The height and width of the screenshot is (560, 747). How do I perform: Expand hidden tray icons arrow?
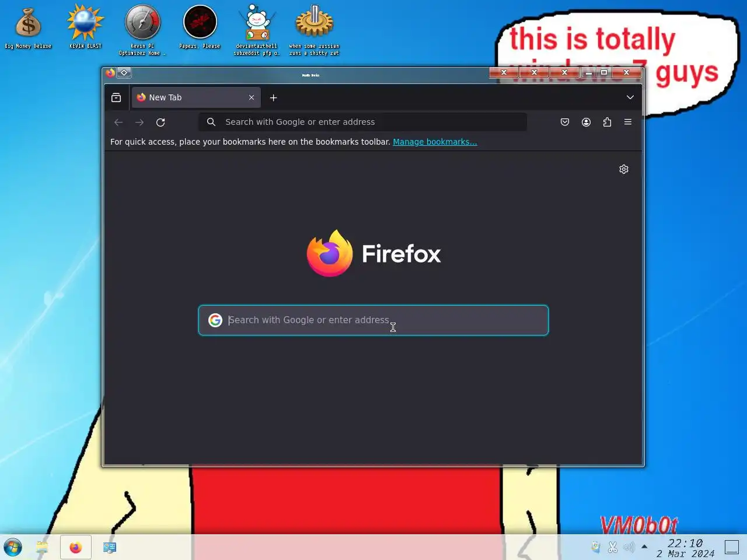click(644, 547)
